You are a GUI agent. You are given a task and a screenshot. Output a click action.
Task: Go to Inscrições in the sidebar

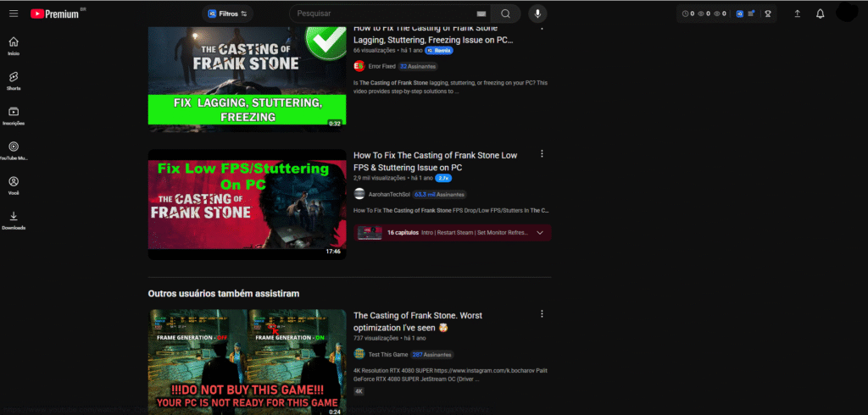point(14,116)
